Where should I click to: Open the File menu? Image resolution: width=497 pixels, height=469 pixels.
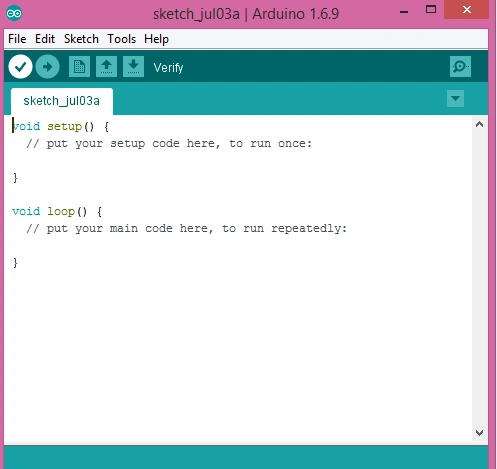[x=17, y=39]
